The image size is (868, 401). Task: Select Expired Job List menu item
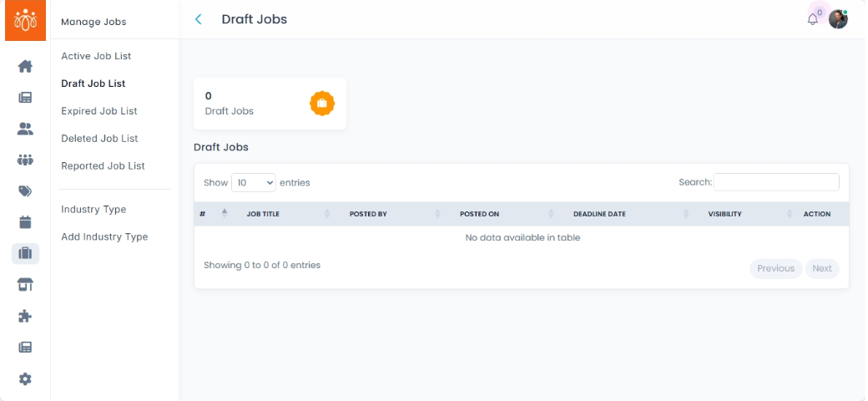coord(99,111)
